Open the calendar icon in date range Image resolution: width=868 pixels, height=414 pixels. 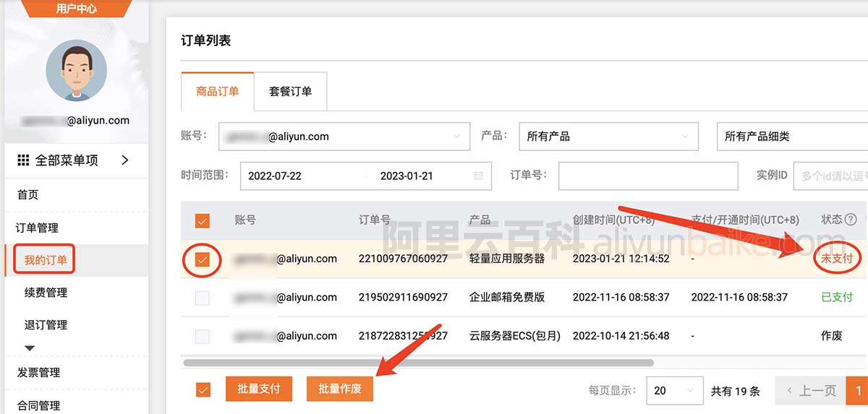[x=478, y=176]
